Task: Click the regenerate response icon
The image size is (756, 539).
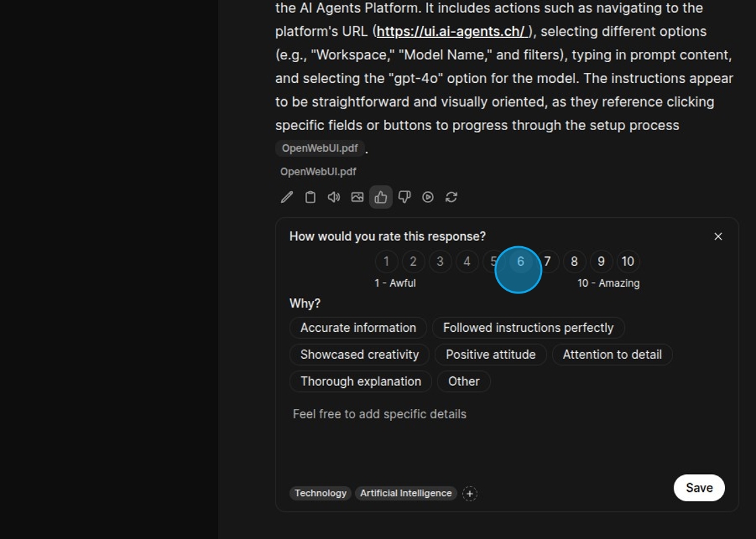Action: click(x=452, y=197)
